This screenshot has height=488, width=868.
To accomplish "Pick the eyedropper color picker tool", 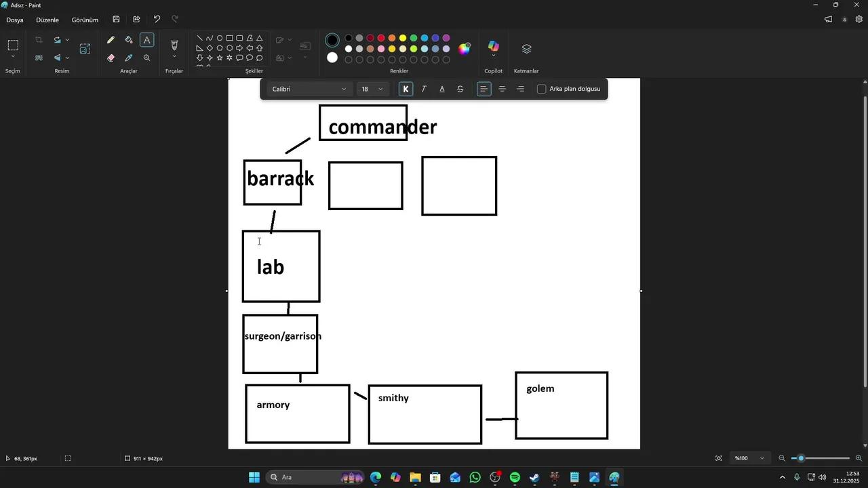I will tap(129, 57).
